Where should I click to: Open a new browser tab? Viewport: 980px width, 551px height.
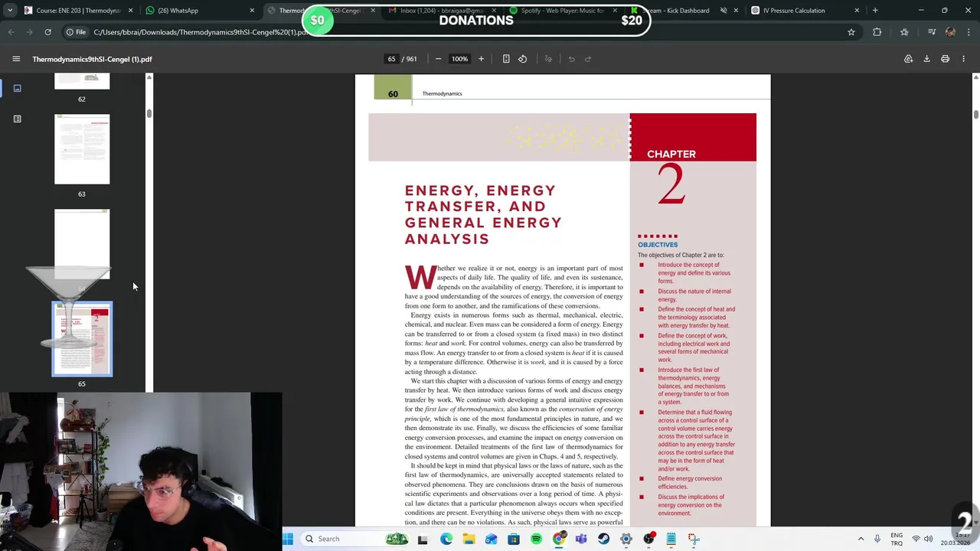875,11
